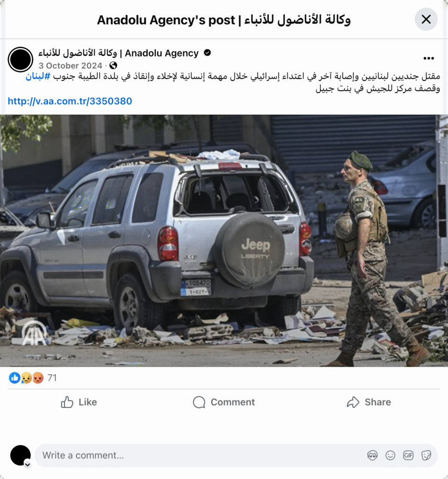Open the Anadolu Agency profile picture

coord(21,59)
